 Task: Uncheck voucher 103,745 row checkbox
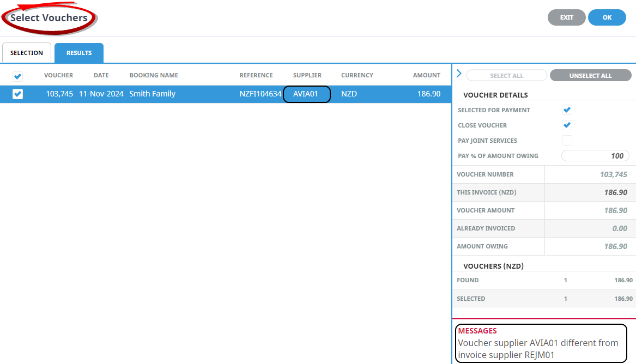point(17,94)
